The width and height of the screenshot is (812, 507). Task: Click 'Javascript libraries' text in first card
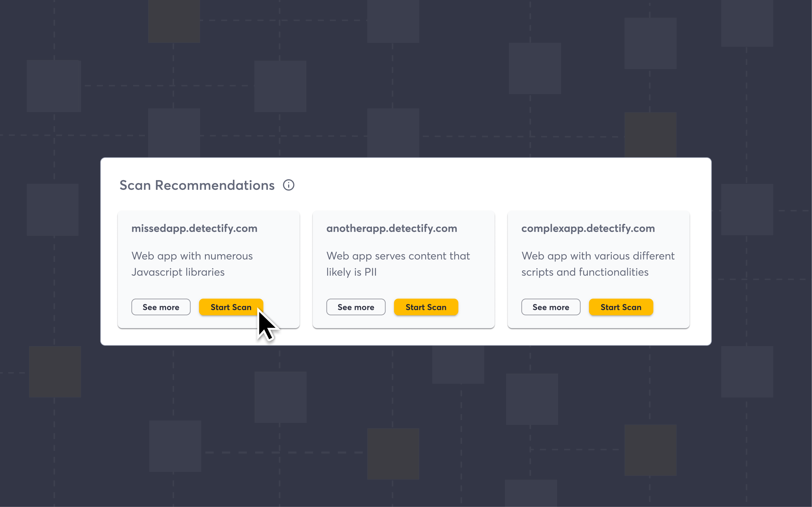click(x=178, y=272)
